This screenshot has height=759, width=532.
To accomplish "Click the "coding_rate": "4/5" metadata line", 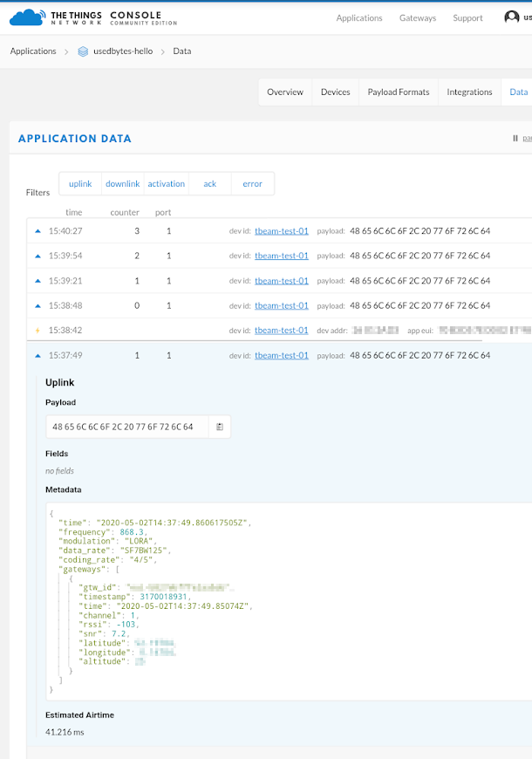I will click(x=107, y=559).
